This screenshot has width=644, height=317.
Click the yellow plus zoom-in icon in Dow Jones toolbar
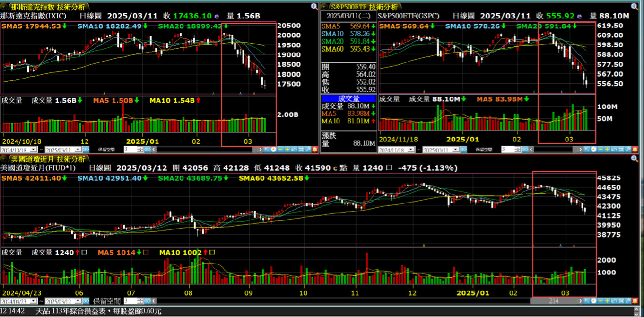(x=607, y=301)
